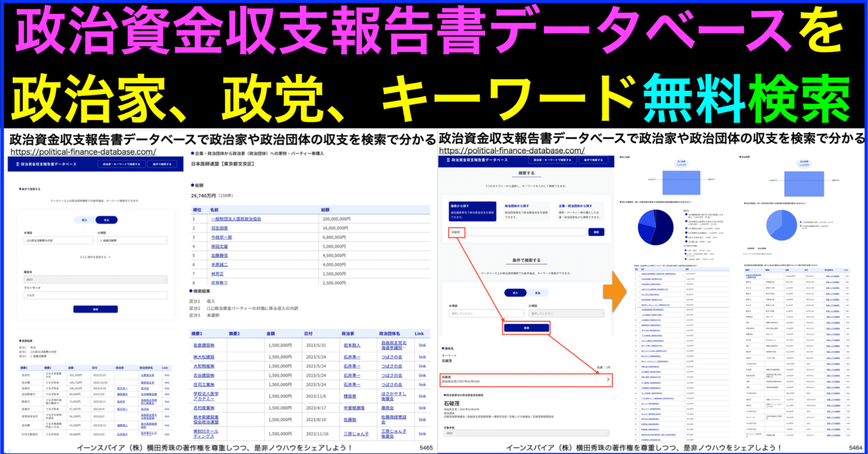Click link cell in 2023/4/17 row

[422, 408]
